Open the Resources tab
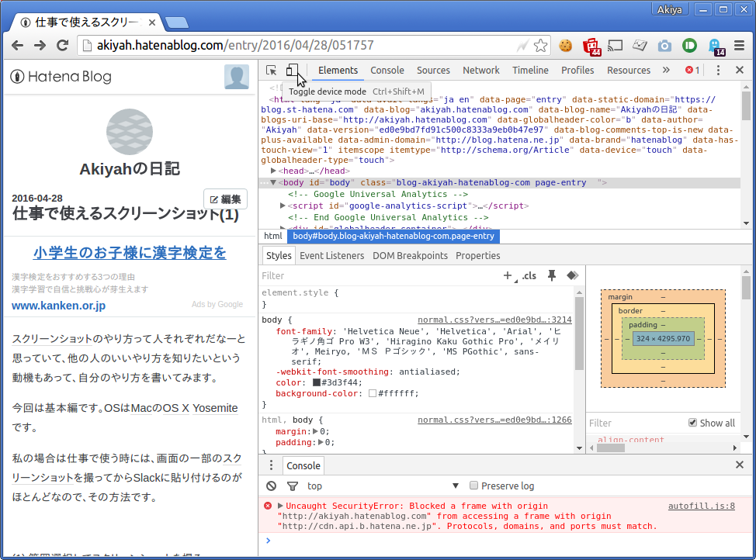The height and width of the screenshot is (560, 756). click(629, 71)
